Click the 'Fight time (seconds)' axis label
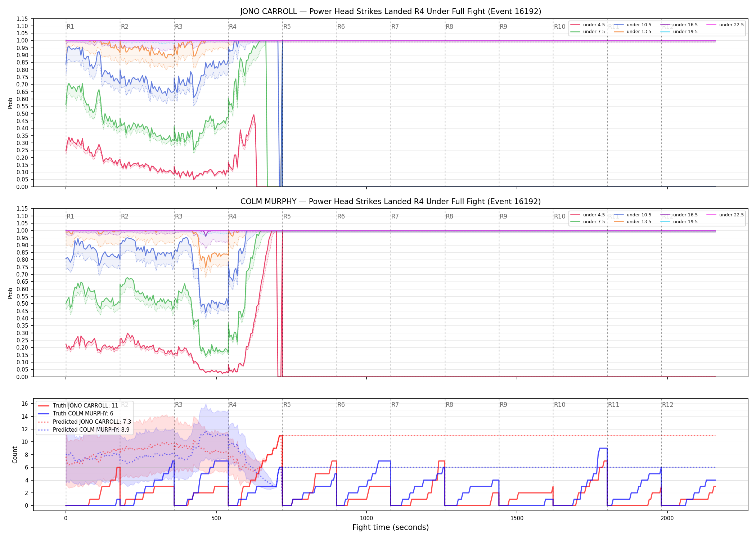Viewport: 756px width, 540px height. pyautogui.click(x=391, y=527)
